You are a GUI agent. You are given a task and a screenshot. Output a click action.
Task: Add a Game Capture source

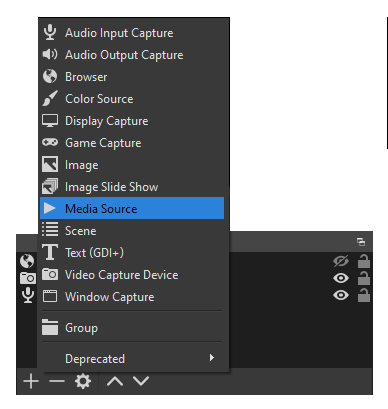(132, 143)
